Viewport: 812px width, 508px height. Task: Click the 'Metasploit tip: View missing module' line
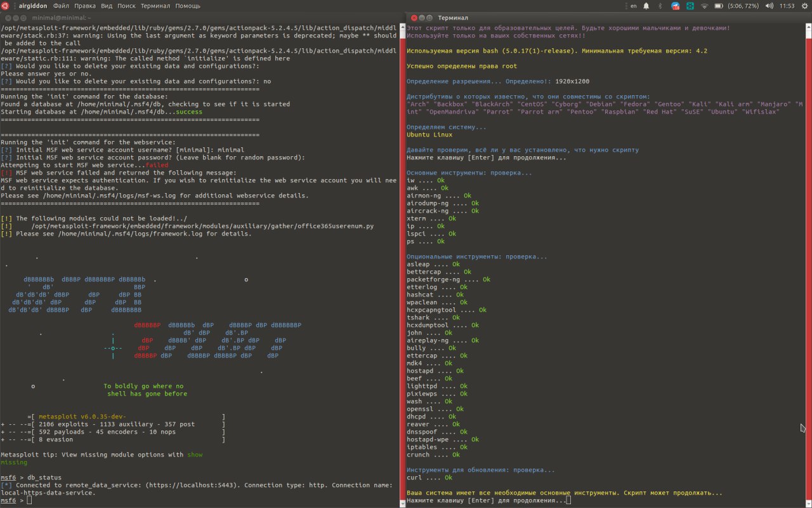tap(101, 455)
